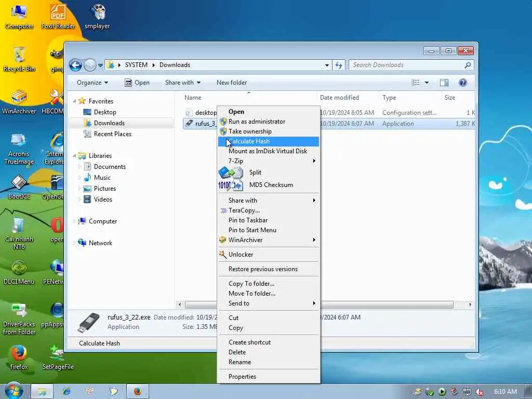Choose Pin to Taskbar
Image resolution: width=532 pixels, height=399 pixels.
[x=269, y=220]
